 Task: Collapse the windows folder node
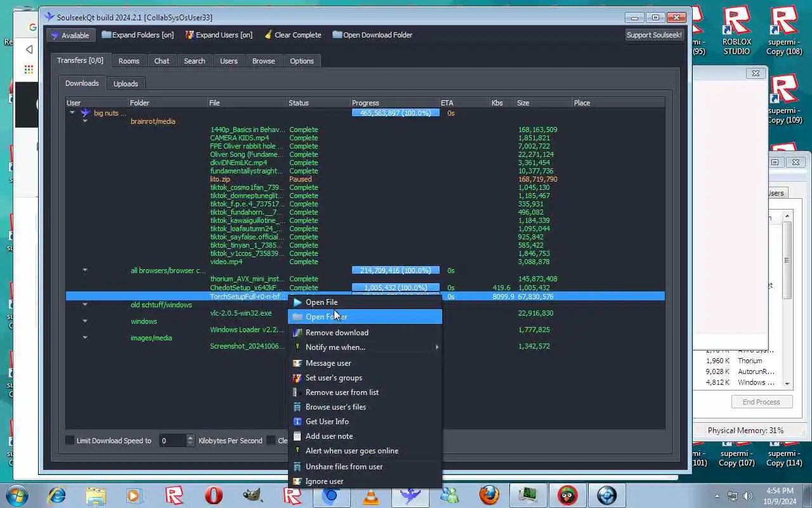pyautogui.click(x=84, y=321)
